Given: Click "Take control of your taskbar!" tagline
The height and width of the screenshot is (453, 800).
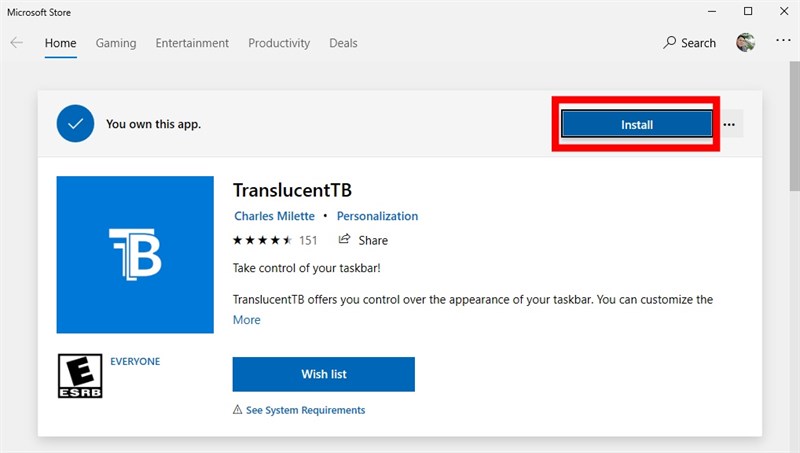Looking at the screenshot, I should point(307,268).
